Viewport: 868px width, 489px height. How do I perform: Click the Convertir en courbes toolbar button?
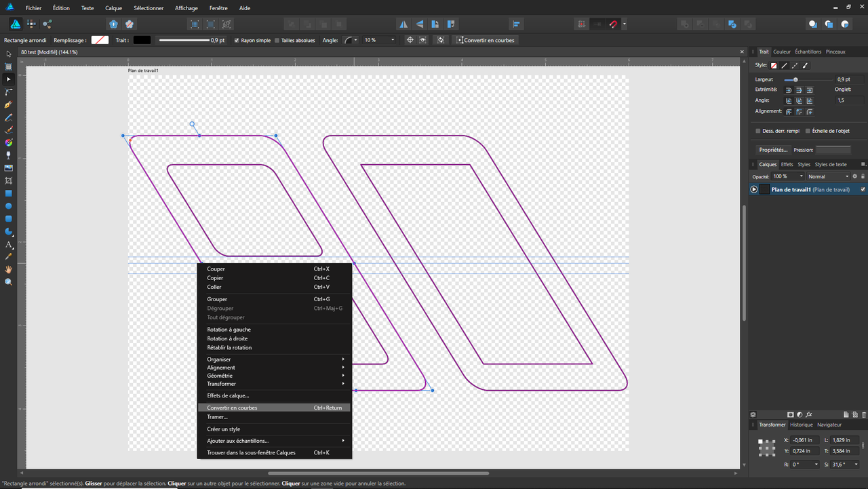point(485,40)
